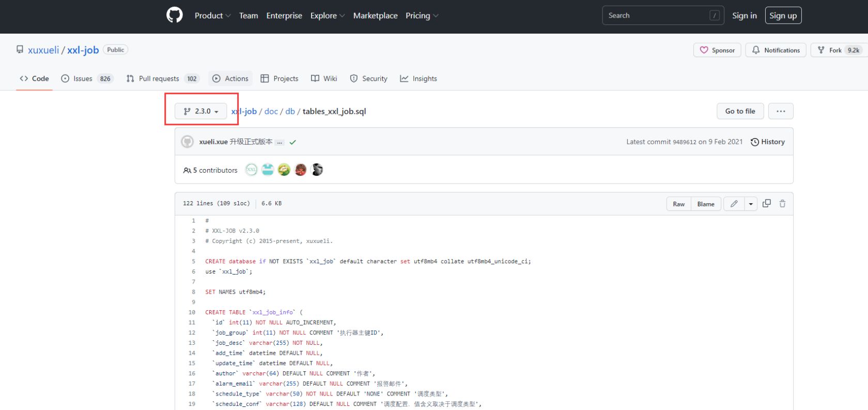Open the more options ellipsis menu

[781, 111]
